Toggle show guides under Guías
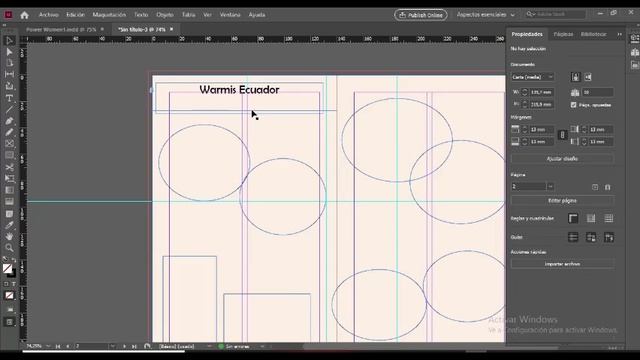This screenshot has height=360, width=640. [573, 237]
